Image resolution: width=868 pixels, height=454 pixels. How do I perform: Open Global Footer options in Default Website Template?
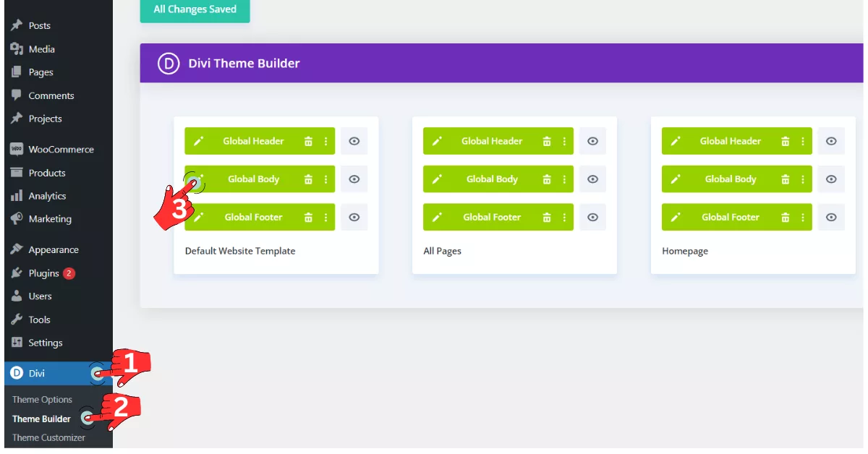325,217
